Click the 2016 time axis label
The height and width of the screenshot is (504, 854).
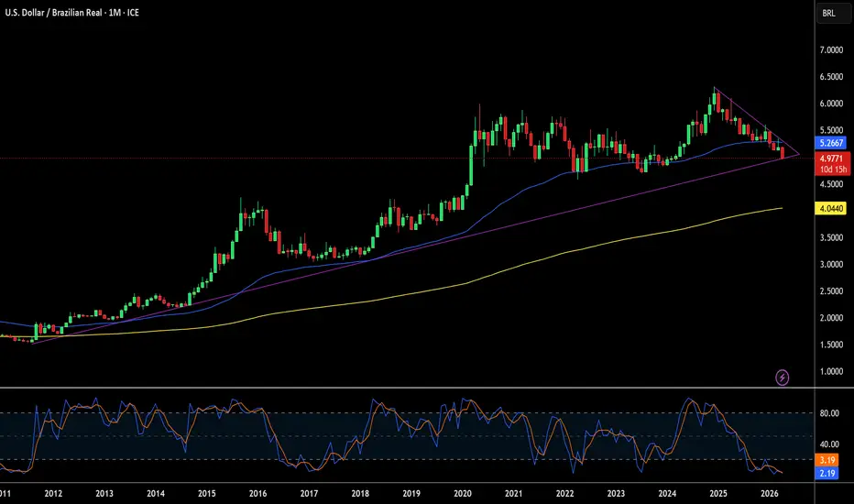257,494
